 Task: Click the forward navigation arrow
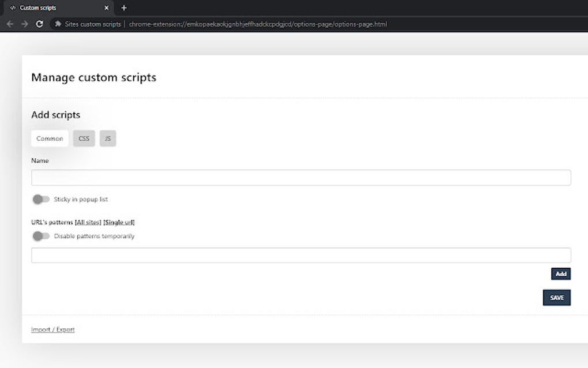24,24
